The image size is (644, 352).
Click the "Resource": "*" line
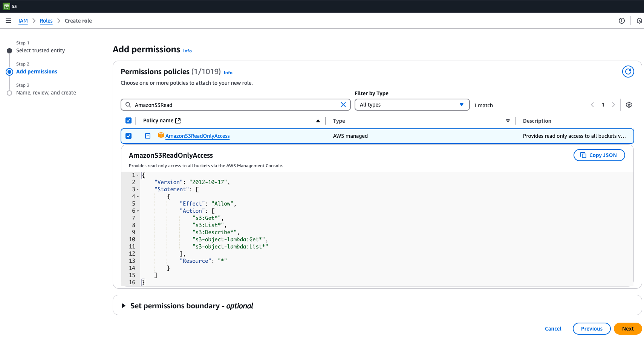pyautogui.click(x=203, y=261)
